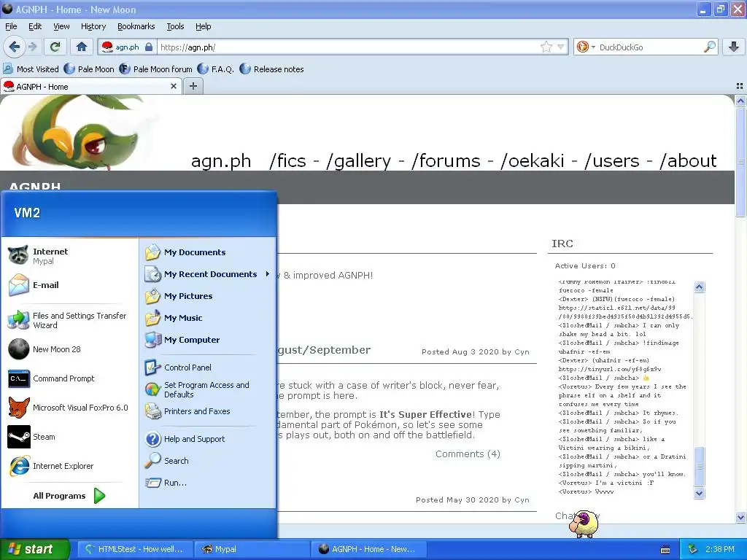Launch Microsoft Visual FoxPro 6.0
The width and height of the screenshot is (747, 560).
[69, 408]
